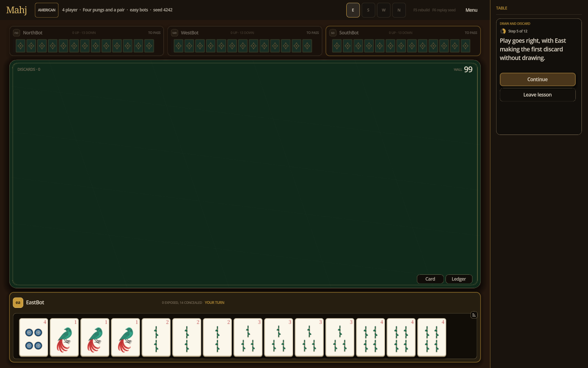Image resolution: width=588 pixels, height=368 pixels.
Task: Open the Menu in the top bar
Action: (471, 10)
